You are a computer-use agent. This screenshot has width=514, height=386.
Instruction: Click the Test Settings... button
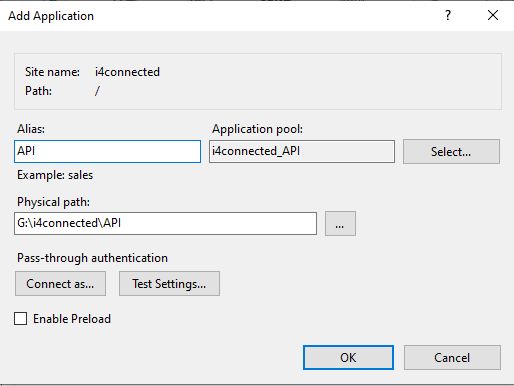(x=169, y=284)
